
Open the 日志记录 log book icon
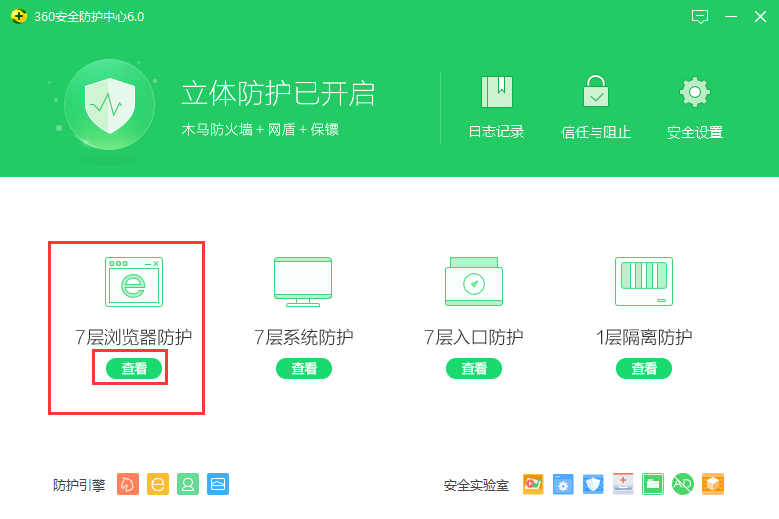tap(496, 93)
